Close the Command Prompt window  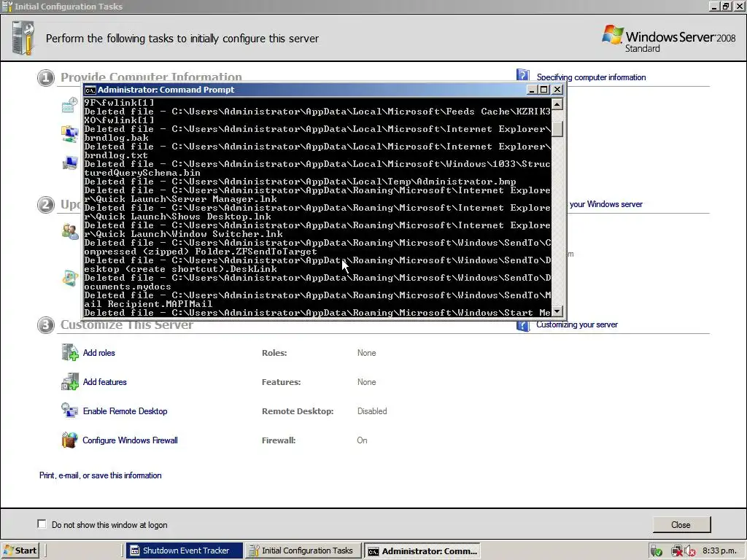click(557, 90)
